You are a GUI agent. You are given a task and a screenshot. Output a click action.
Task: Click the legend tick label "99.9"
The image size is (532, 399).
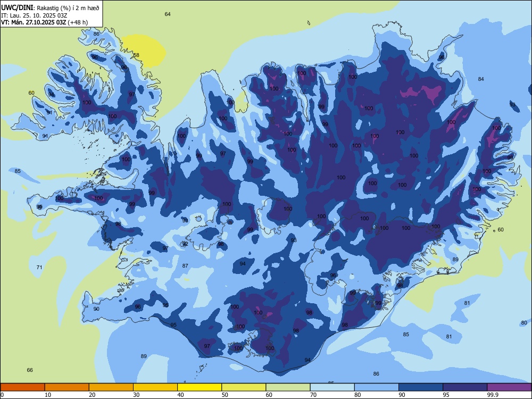point(492,395)
